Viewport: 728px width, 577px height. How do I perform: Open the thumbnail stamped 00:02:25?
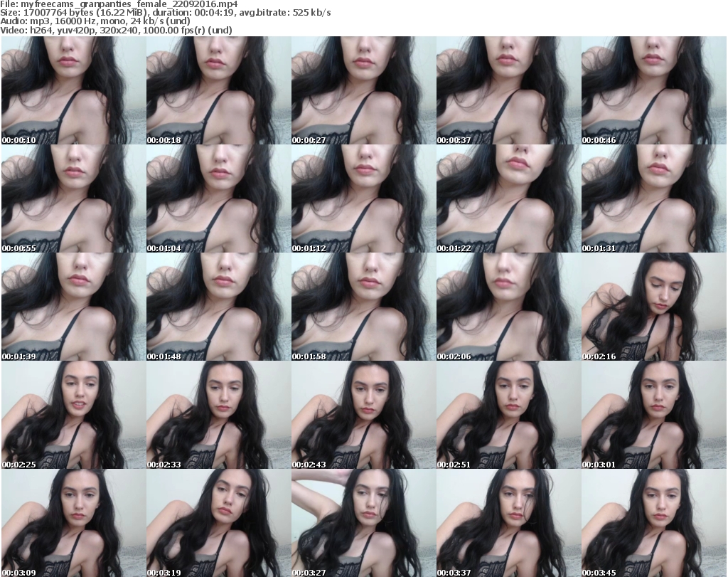(x=73, y=415)
